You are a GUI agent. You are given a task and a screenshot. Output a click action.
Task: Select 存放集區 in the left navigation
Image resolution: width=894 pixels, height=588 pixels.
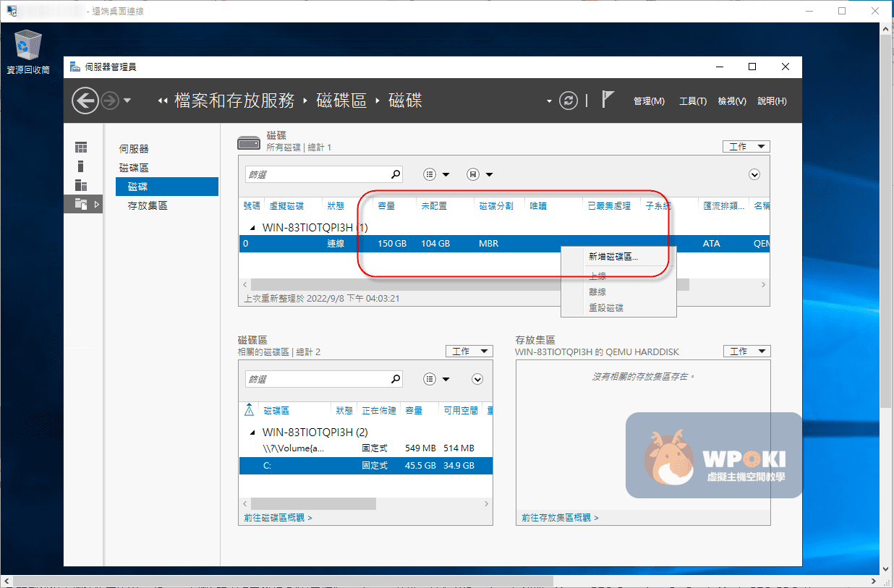(x=148, y=205)
